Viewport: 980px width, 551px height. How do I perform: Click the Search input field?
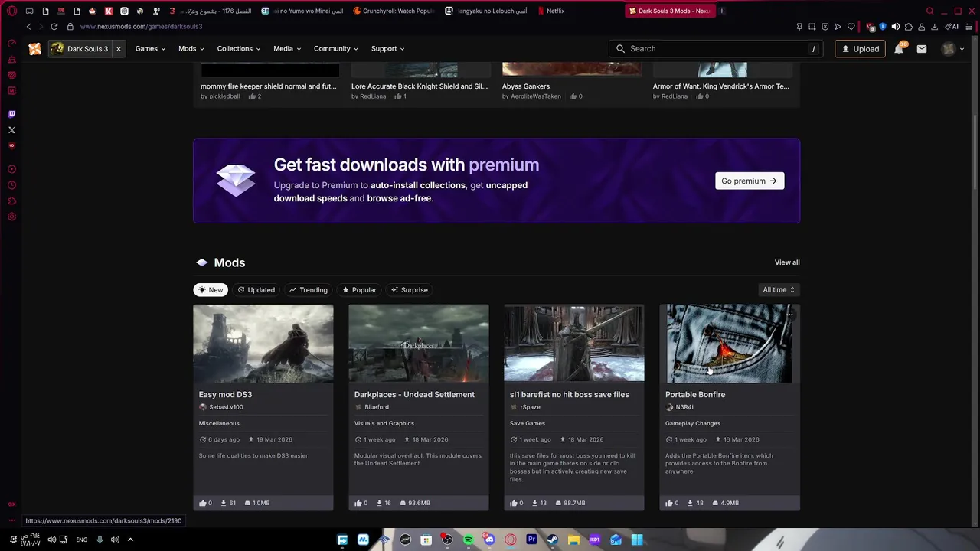point(717,49)
